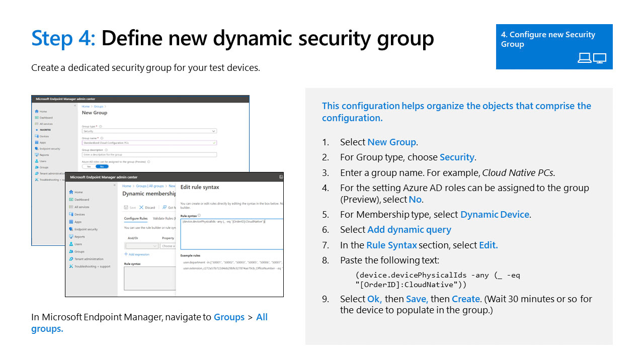Image resolution: width=644 pixels, height=362 pixels.
Task: Click Home breadcrumb in the Dynamic membership window
Action: 127,186
